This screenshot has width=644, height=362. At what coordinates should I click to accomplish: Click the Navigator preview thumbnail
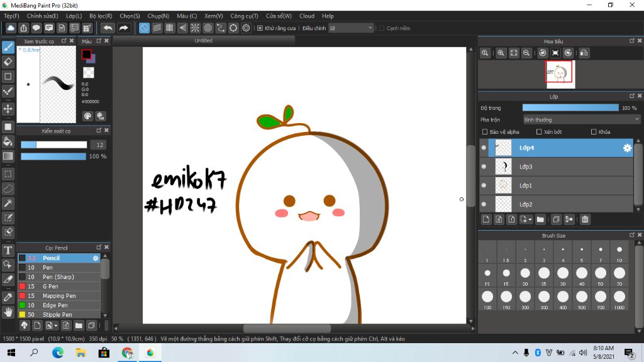pyautogui.click(x=560, y=74)
